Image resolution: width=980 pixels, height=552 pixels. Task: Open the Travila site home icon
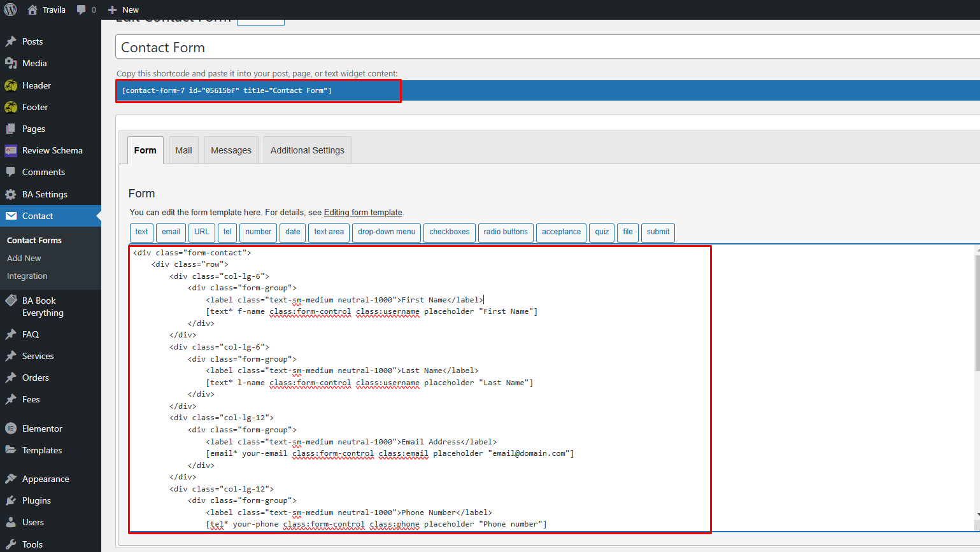(32, 10)
